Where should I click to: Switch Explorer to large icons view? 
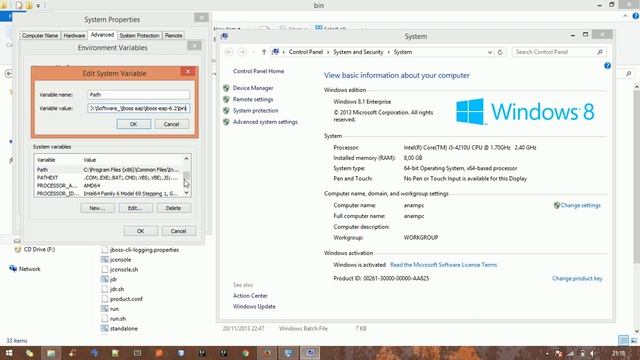tap(634, 340)
